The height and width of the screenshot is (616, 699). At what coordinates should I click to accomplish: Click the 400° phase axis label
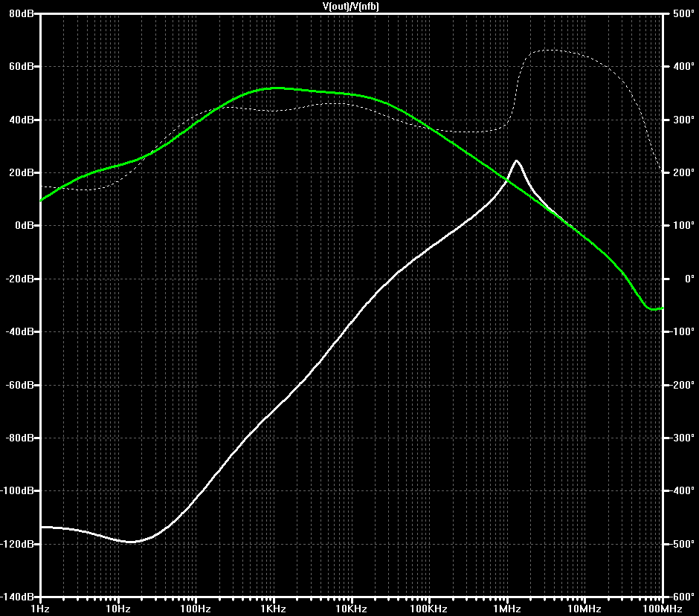click(683, 66)
